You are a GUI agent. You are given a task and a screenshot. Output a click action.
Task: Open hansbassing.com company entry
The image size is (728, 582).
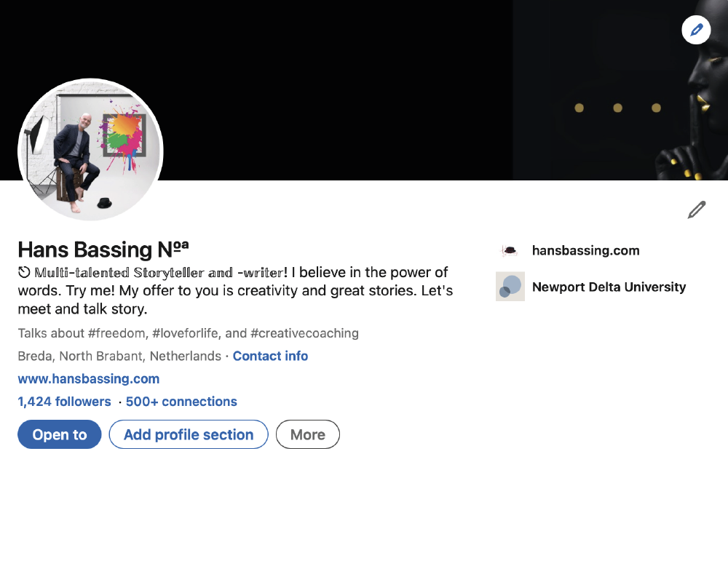coord(586,250)
